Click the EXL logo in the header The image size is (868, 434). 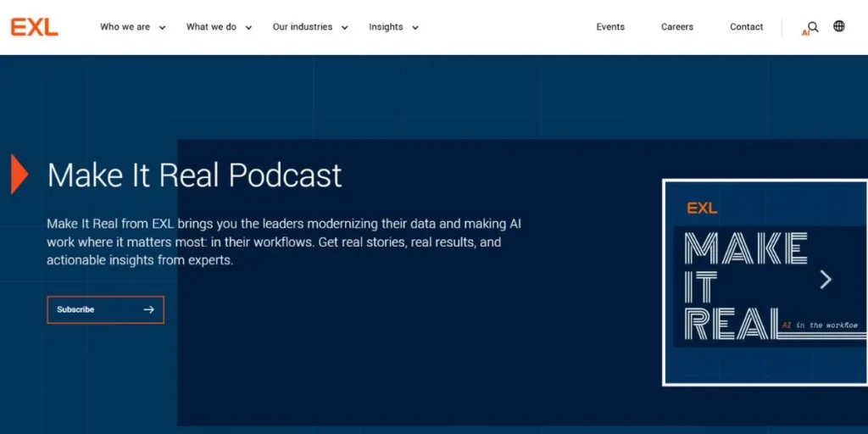(34, 27)
